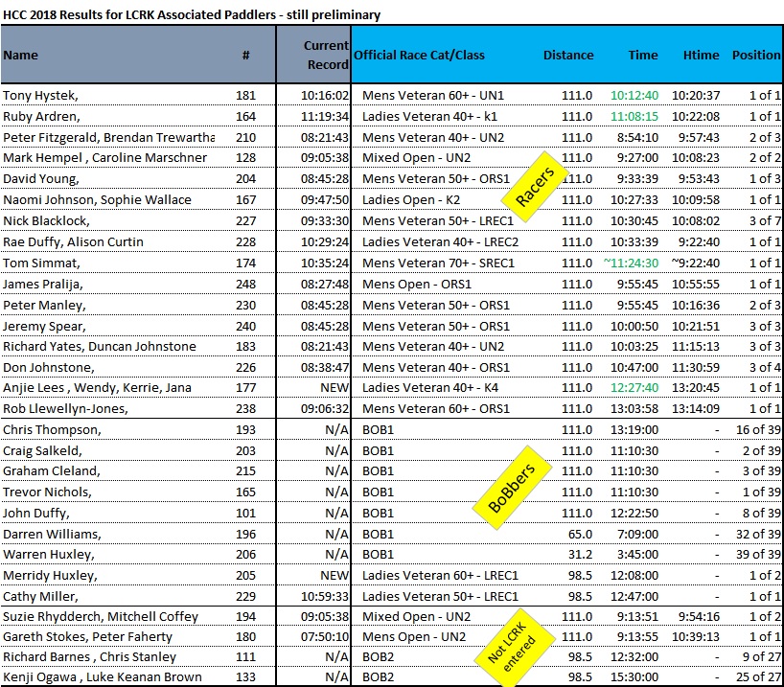Select the green time '11:08:15'
Image resolution: width=784 pixels, height=687 pixels.
pos(634,117)
